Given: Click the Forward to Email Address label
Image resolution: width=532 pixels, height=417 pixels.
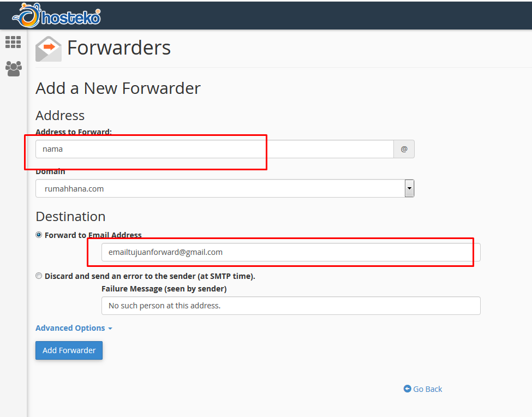Looking at the screenshot, I should pyautogui.click(x=93, y=235).
